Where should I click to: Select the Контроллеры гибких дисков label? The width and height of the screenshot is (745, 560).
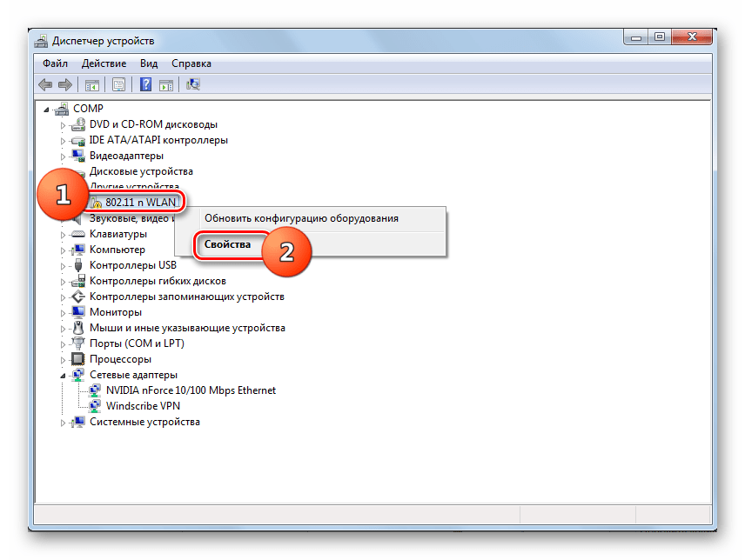tap(158, 281)
